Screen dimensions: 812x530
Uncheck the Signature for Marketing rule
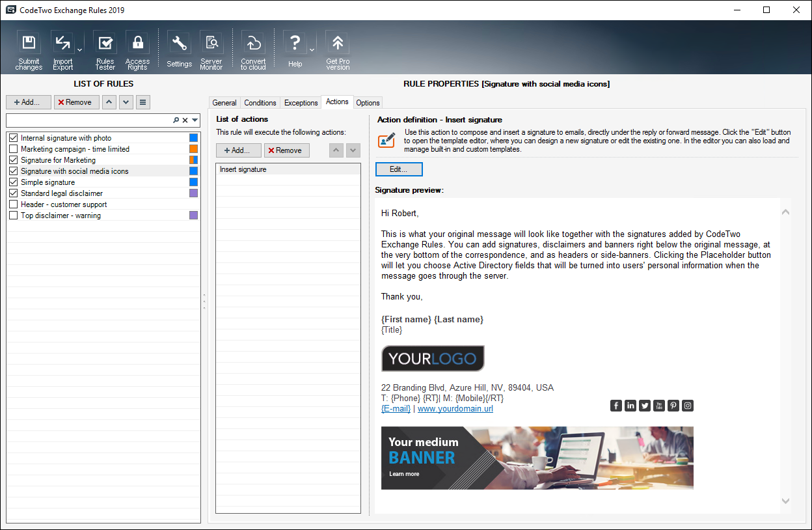13,160
